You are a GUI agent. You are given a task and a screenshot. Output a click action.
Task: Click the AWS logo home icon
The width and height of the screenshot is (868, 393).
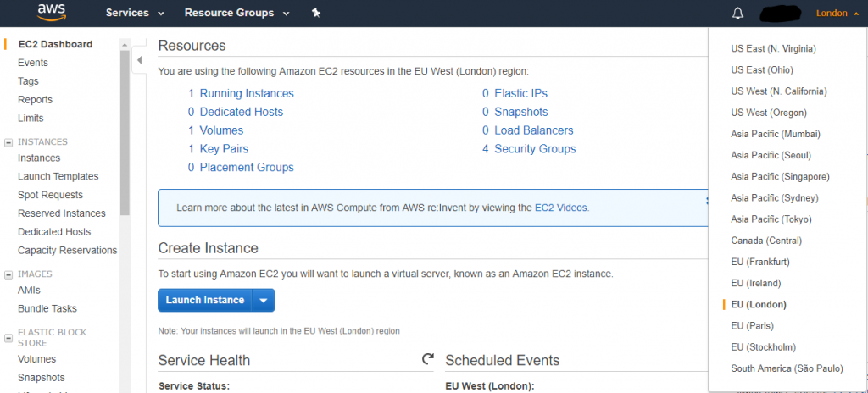(52, 12)
